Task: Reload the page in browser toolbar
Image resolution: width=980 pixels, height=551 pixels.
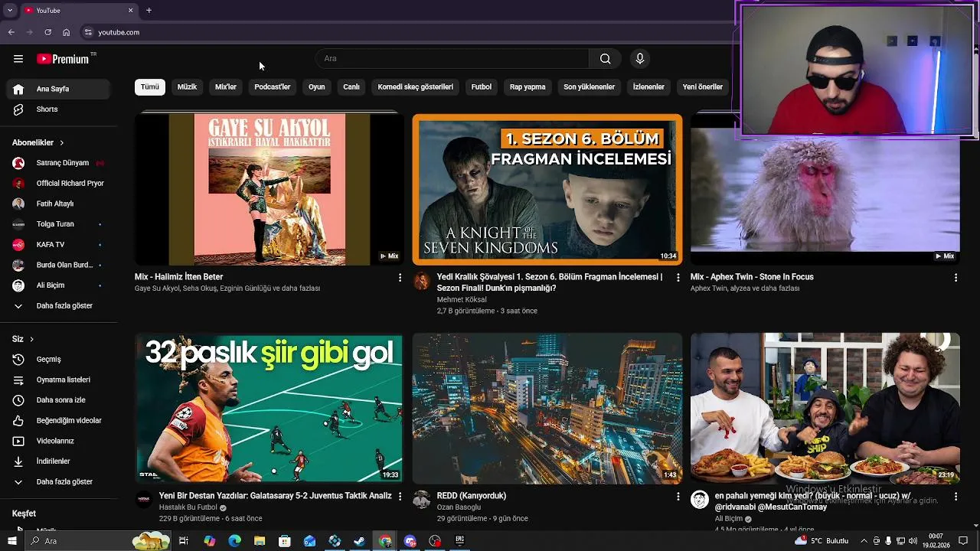Action: pyautogui.click(x=47, y=32)
